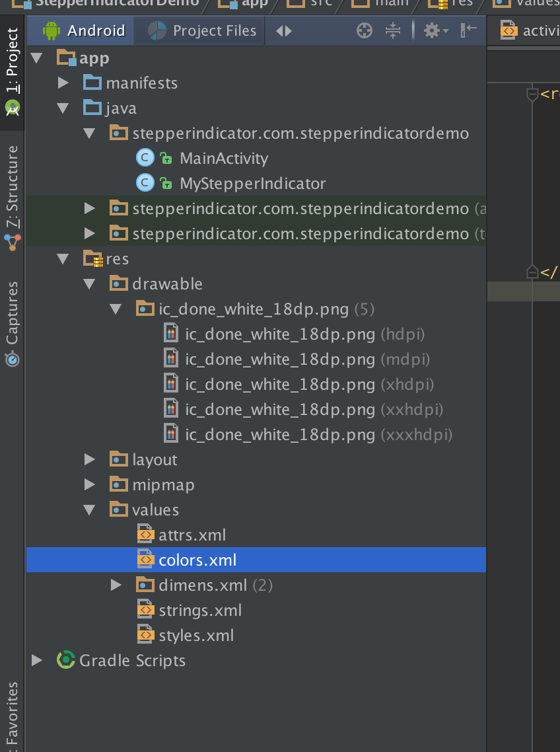Screen dimensions: 560x752
Task: Expand the Gradle Scripts node
Action: 37,660
